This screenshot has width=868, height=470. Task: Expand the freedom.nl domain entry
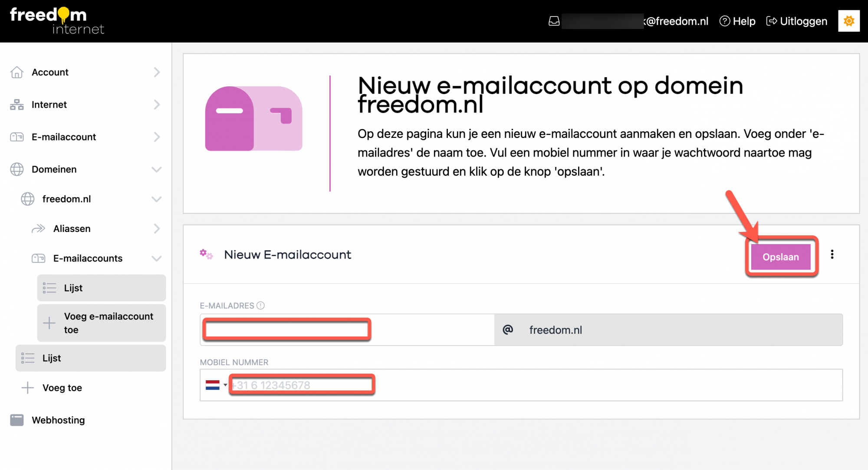pos(156,199)
